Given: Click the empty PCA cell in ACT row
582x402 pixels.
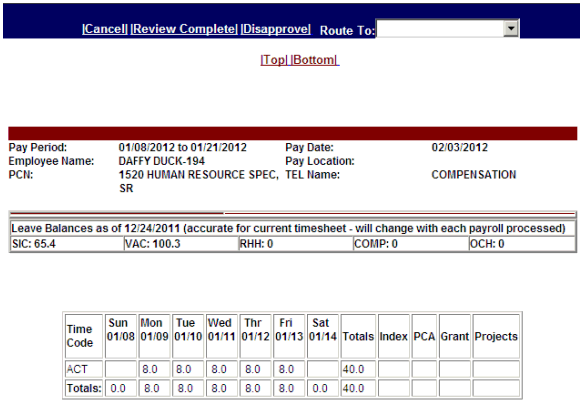Looking at the screenshot, I should 424,369.
